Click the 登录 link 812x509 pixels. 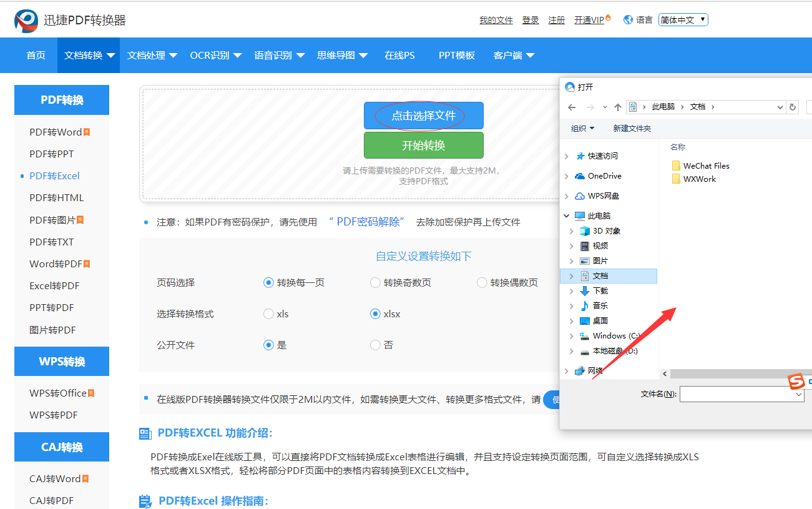[x=531, y=20]
